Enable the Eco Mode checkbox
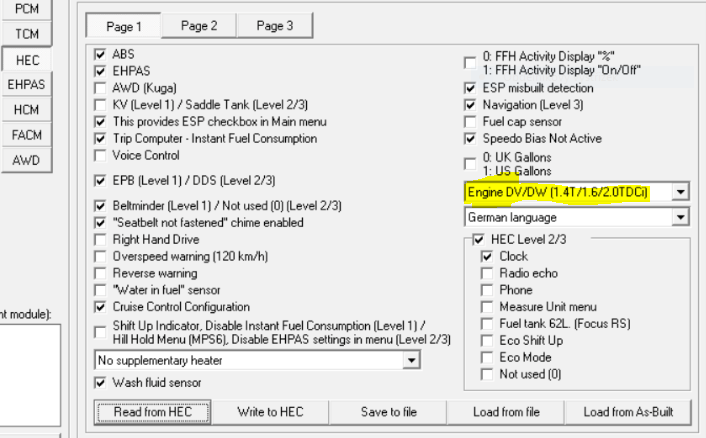 487,357
